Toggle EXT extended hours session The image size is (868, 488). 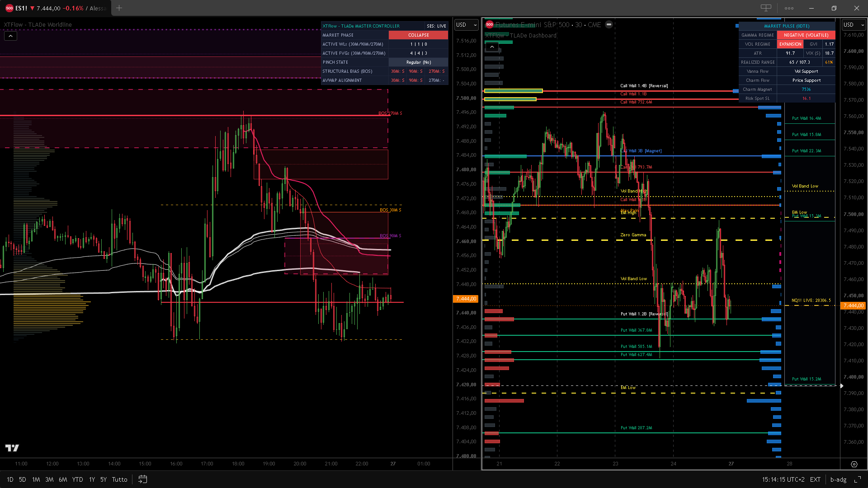[815, 479]
